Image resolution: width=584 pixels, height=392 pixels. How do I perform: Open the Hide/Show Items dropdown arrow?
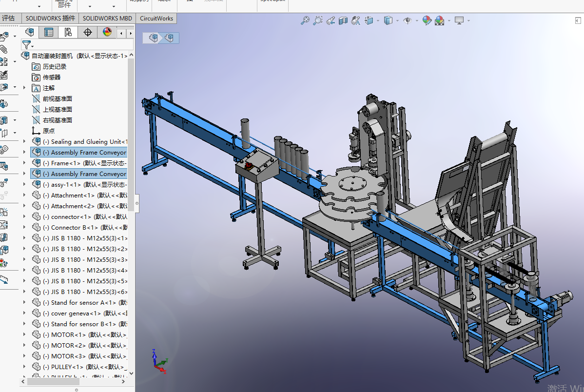(417, 21)
